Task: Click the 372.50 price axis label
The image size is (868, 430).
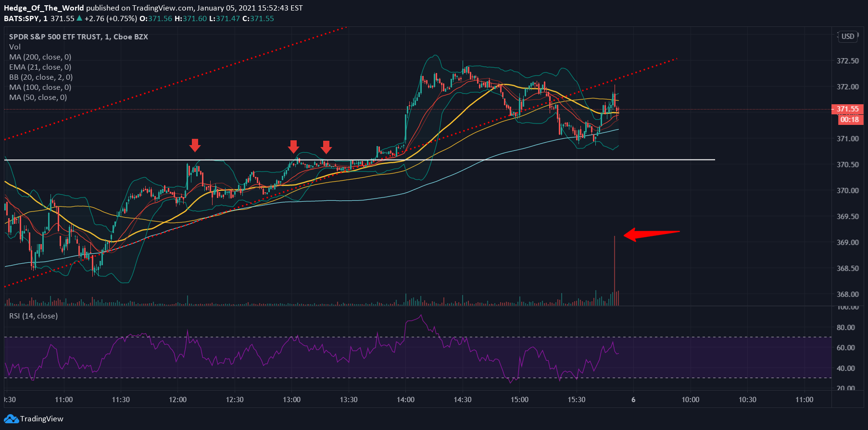Action: coord(848,61)
